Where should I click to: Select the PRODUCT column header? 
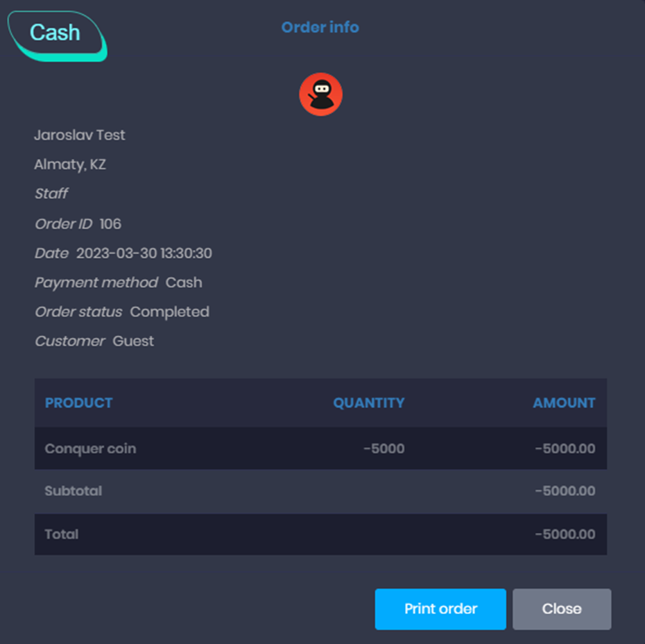pos(78,402)
